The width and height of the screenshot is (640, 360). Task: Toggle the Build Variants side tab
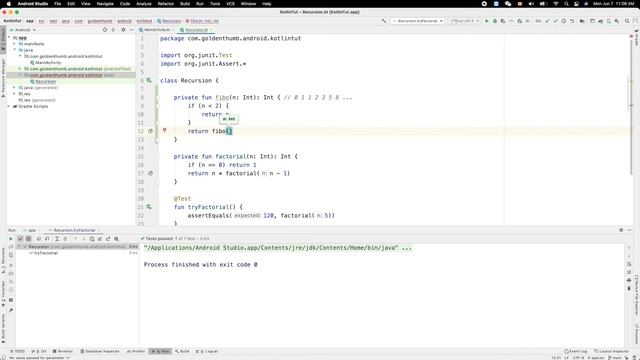click(3, 328)
